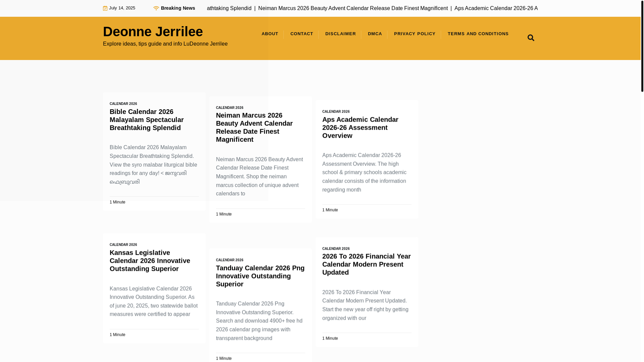Click Aps Academic Calendar headline in ticker

tap(496, 8)
